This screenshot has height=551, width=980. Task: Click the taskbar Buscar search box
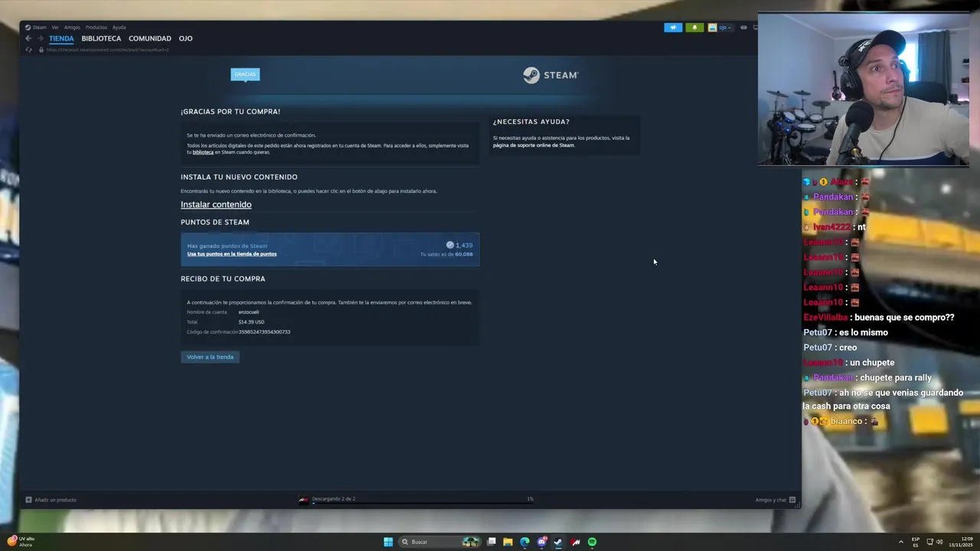click(439, 542)
